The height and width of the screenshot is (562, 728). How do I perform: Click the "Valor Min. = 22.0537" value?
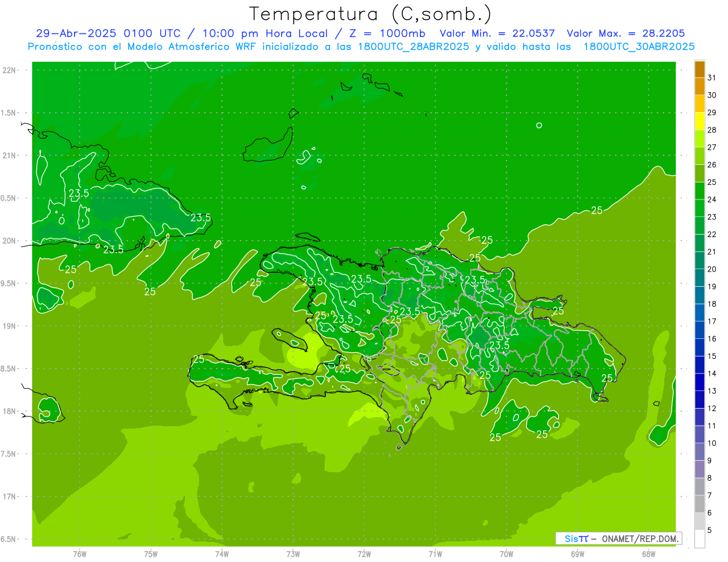tap(497, 33)
